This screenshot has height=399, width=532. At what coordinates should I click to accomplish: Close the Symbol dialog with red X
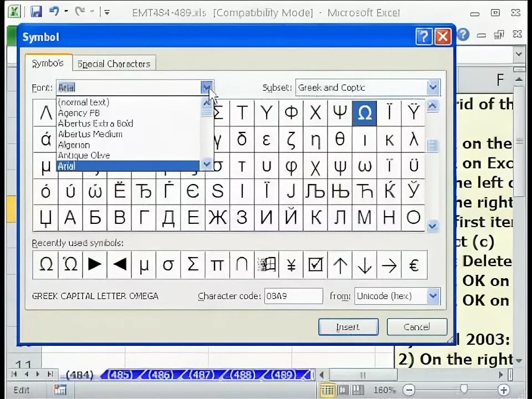[443, 37]
